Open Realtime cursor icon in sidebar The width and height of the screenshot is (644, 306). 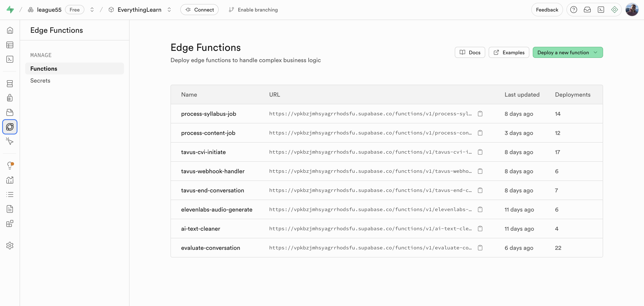[x=10, y=141]
